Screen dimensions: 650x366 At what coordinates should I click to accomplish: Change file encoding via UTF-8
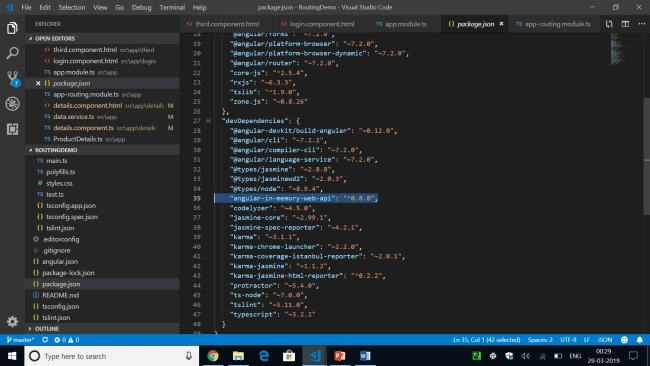point(568,340)
